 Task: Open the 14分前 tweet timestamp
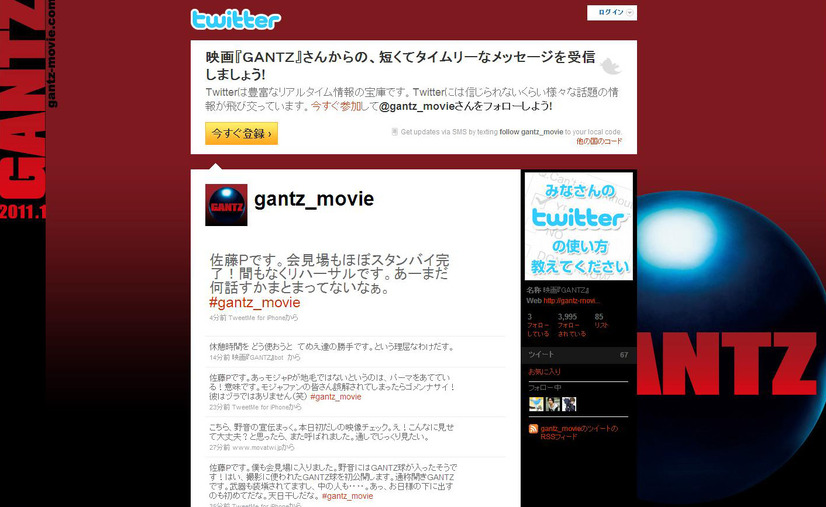click(x=219, y=357)
